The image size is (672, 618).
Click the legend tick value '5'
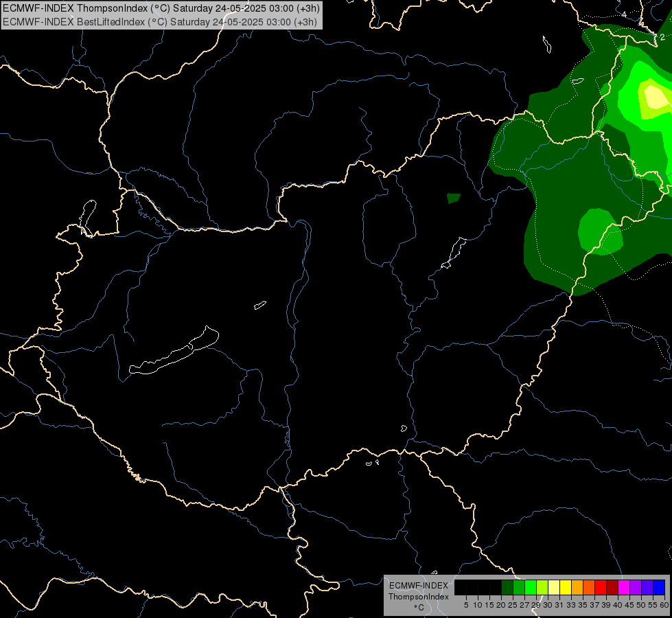(x=466, y=605)
